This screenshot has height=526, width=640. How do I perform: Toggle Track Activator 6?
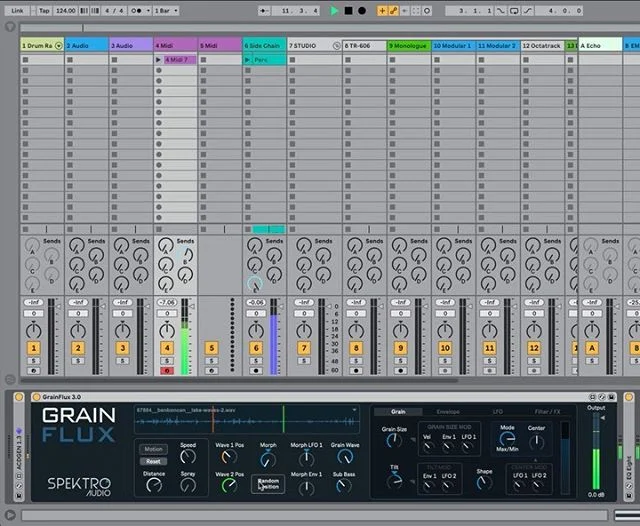click(x=256, y=348)
